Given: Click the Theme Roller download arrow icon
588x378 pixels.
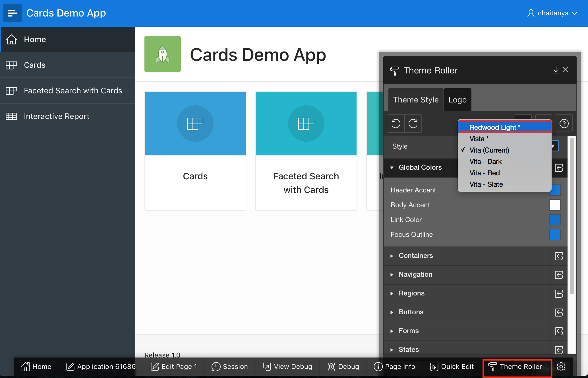Looking at the screenshot, I should point(556,70).
